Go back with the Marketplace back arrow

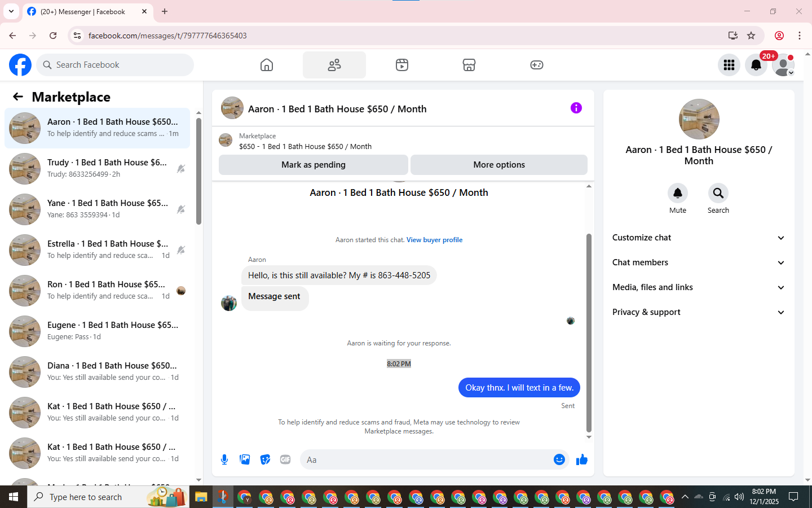click(x=18, y=97)
